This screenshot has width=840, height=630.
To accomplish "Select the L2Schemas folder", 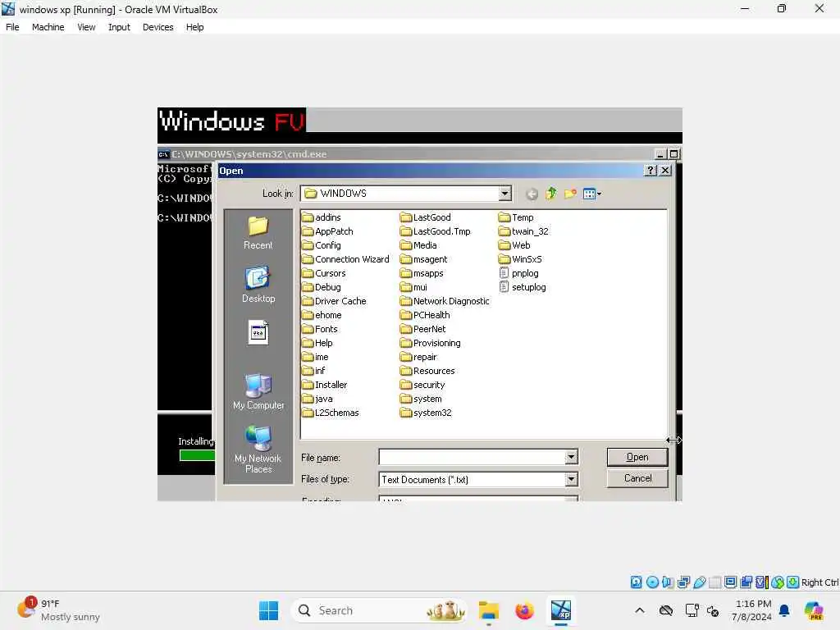I will tap(331, 413).
